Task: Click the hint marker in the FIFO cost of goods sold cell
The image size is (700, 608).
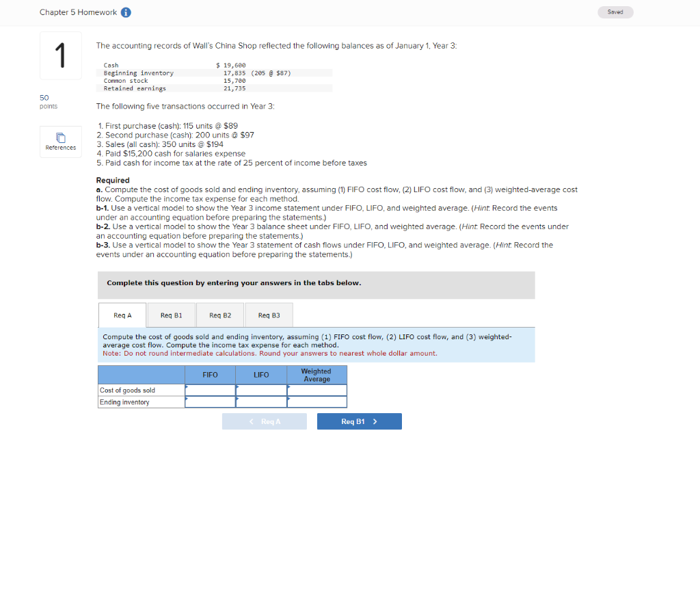Action: click(x=186, y=388)
